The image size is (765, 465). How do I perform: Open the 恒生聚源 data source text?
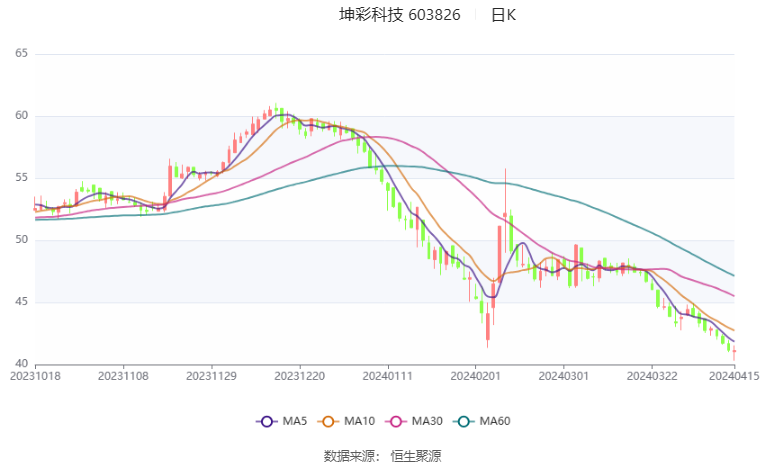click(415, 455)
